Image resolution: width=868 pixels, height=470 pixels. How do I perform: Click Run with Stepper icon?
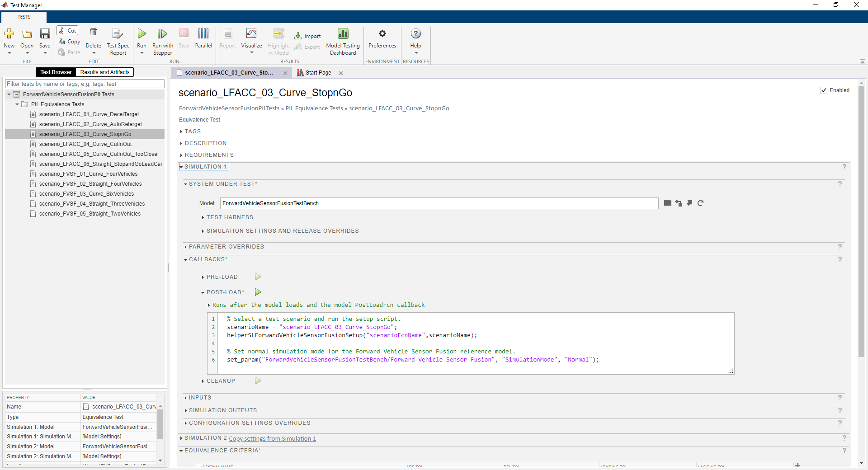[162, 34]
